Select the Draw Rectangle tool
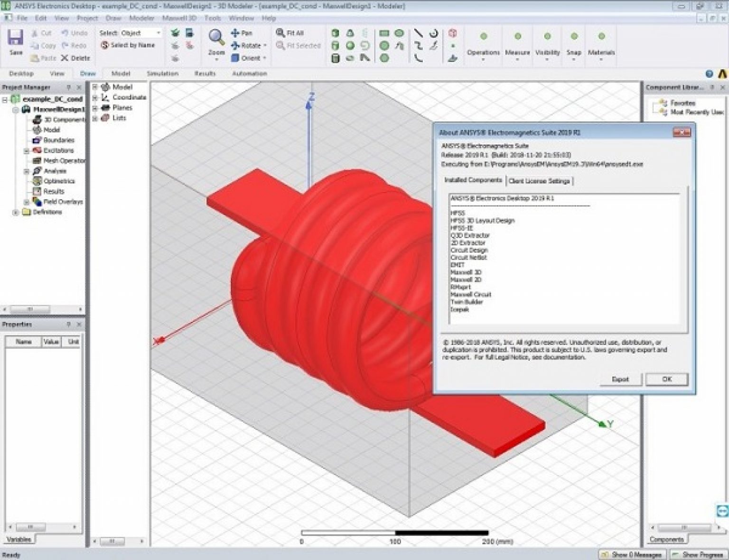Screen dimensions: 729x560 click(384, 33)
